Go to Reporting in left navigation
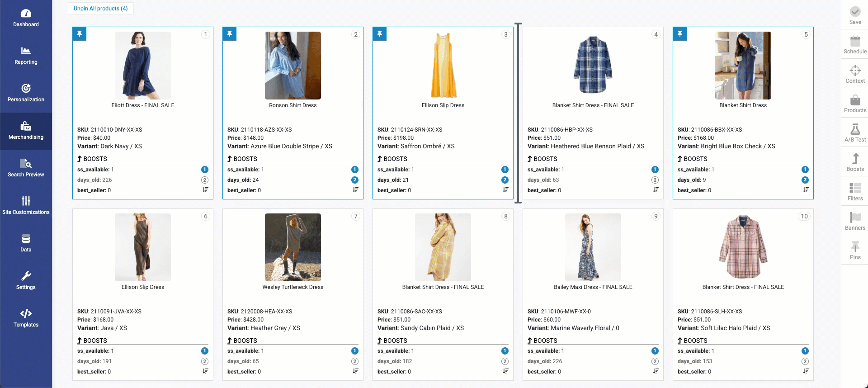Viewport: 868px width, 388px height. click(26, 55)
